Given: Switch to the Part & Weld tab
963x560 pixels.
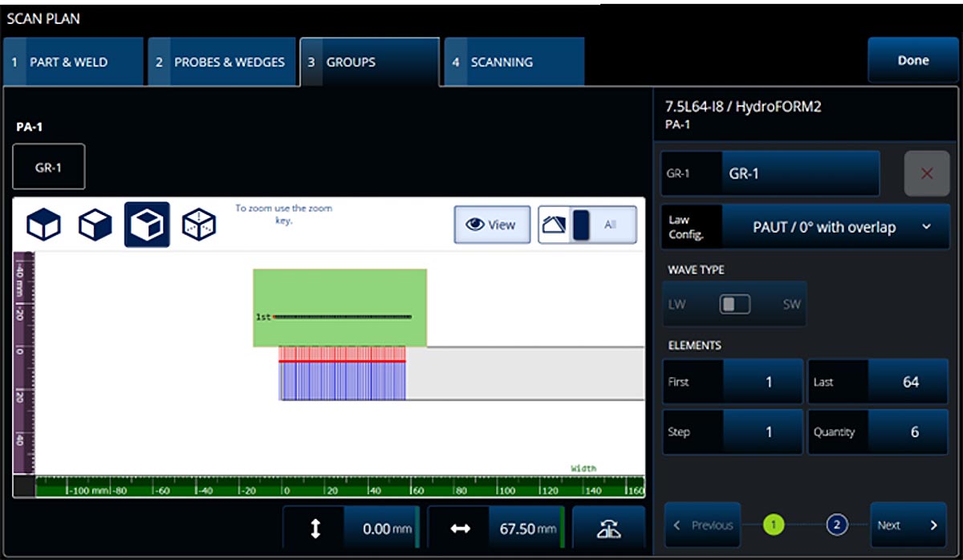Looking at the screenshot, I should (72, 62).
